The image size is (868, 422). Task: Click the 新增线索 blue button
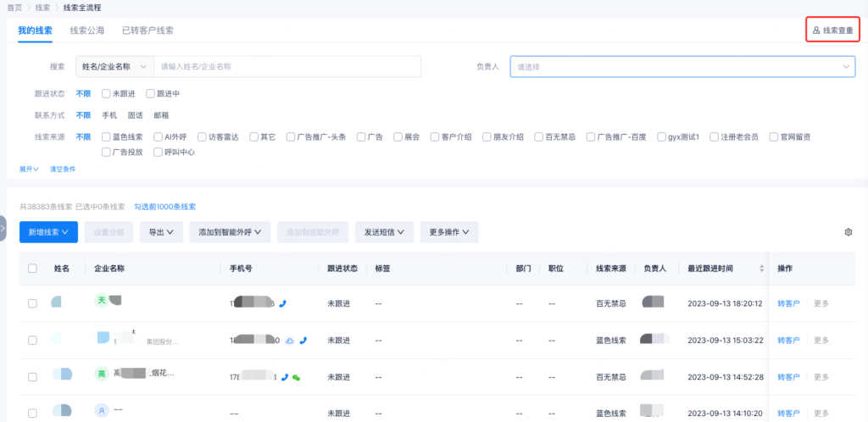point(48,232)
